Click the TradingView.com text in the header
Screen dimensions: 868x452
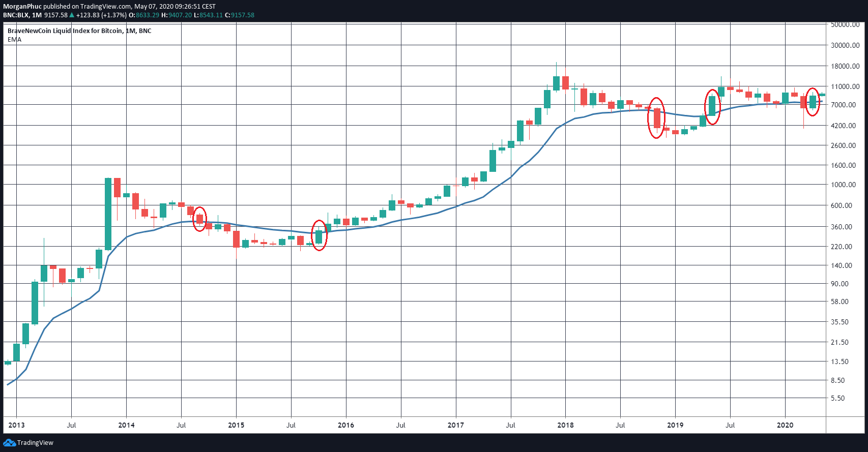click(x=105, y=7)
